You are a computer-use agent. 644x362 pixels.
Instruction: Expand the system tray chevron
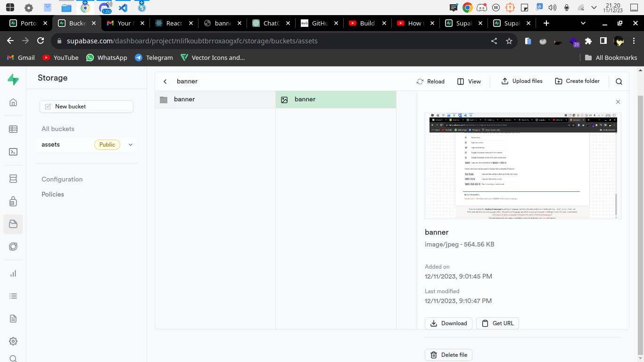point(594,8)
